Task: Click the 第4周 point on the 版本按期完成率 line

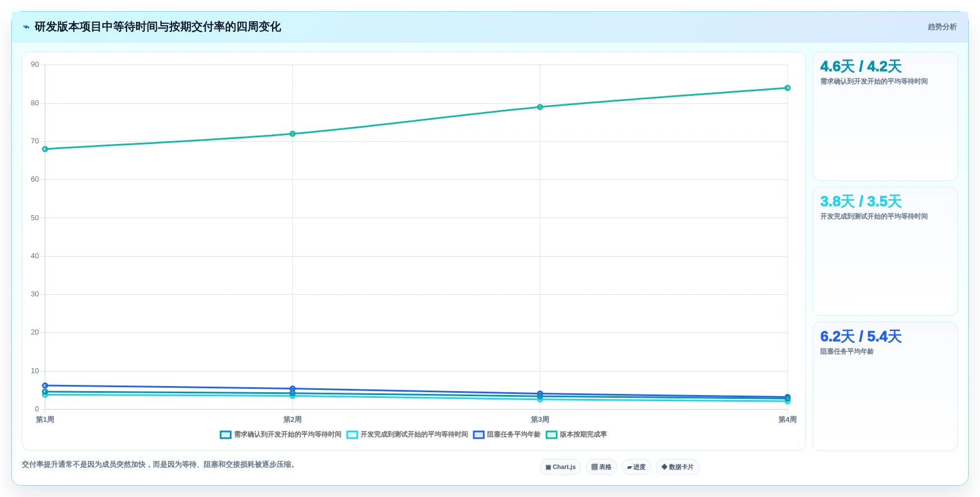Action: tap(787, 88)
